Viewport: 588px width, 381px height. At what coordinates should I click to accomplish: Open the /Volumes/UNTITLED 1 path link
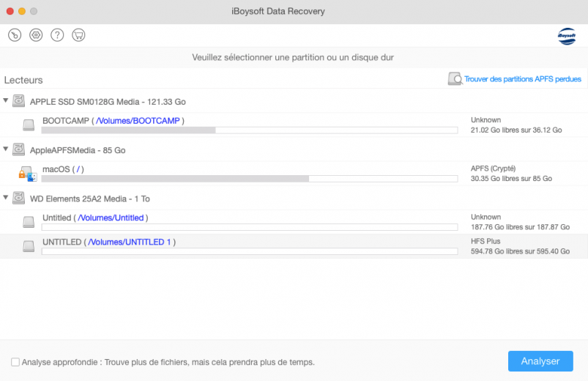tap(130, 242)
